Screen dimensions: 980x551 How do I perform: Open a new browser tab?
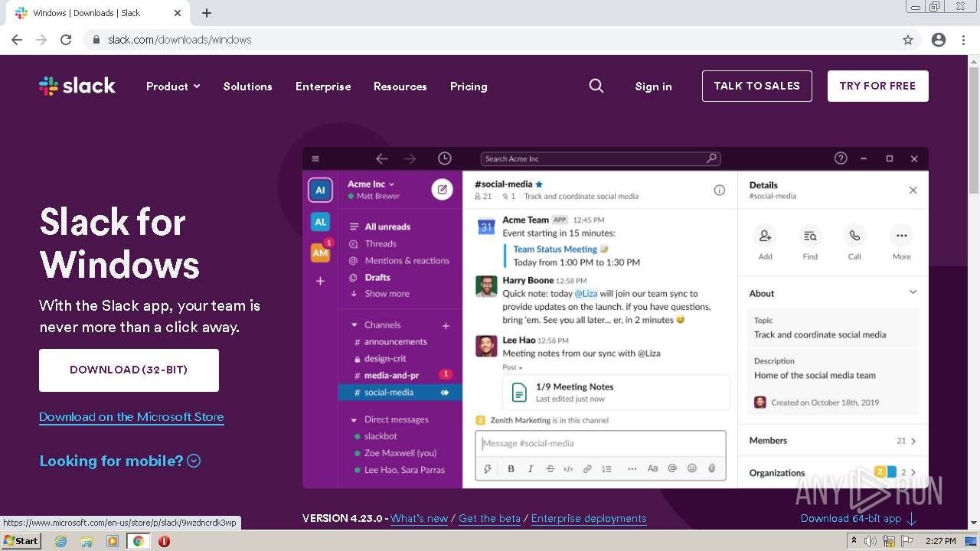coord(207,13)
